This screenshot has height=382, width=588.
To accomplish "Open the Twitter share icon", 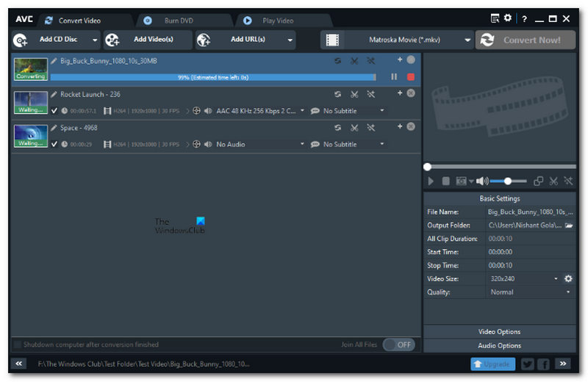I will [527, 364].
